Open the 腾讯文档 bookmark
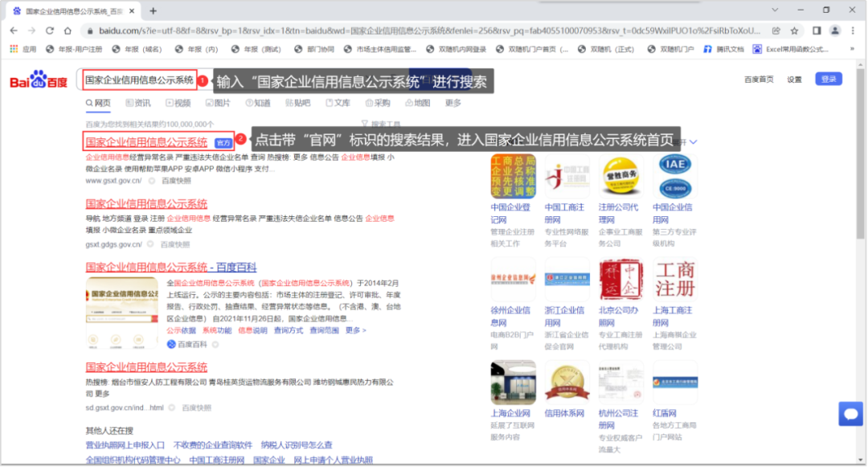 723,49
